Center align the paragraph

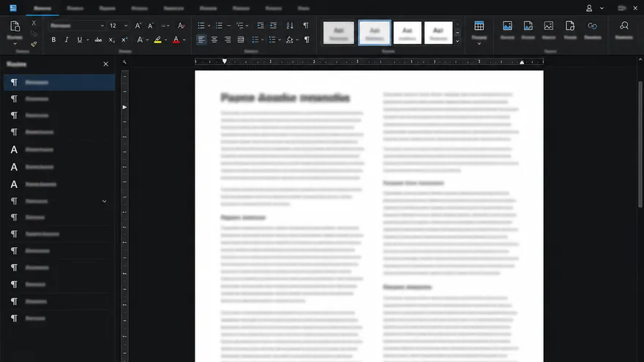click(x=214, y=39)
